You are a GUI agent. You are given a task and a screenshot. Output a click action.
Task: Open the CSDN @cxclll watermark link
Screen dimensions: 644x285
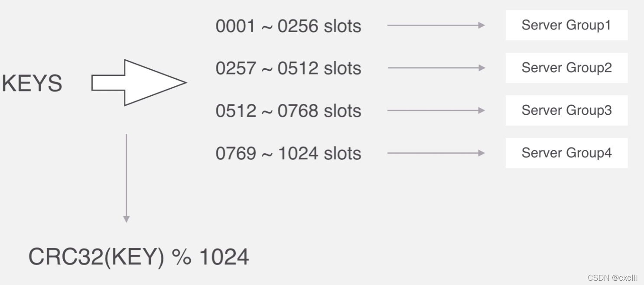point(612,277)
